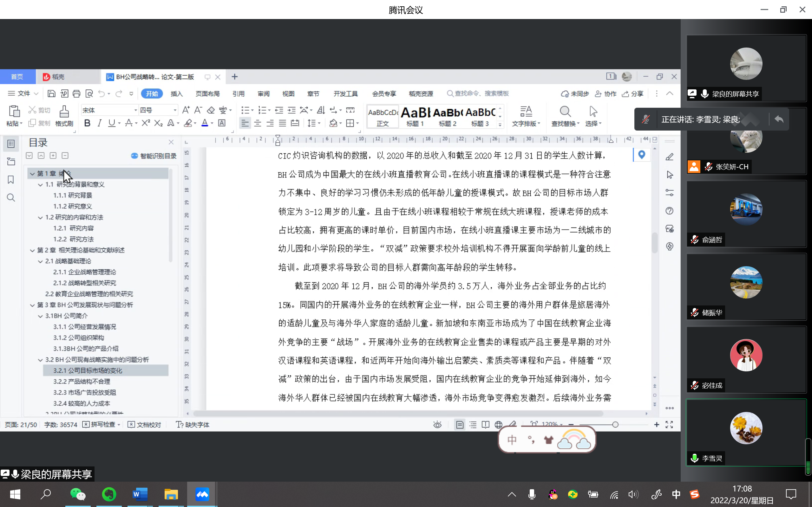Collapse the 第2章 tree node
The height and width of the screenshot is (507, 812).
[x=32, y=250]
